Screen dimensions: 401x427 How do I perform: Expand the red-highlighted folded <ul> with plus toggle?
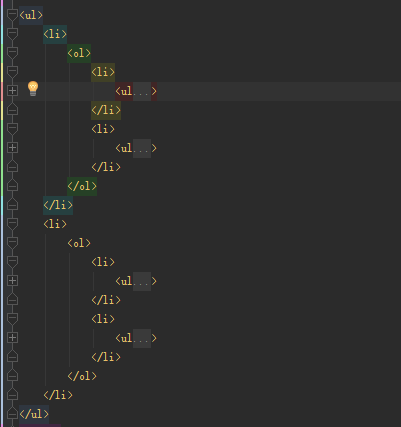tap(12, 91)
